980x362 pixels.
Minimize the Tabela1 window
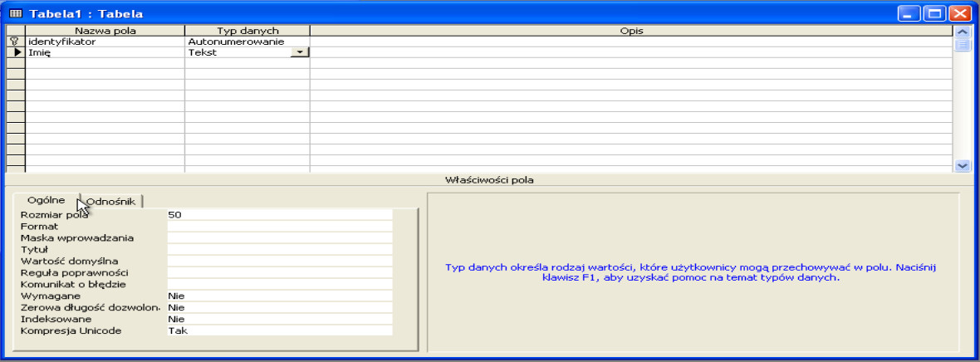(x=911, y=13)
